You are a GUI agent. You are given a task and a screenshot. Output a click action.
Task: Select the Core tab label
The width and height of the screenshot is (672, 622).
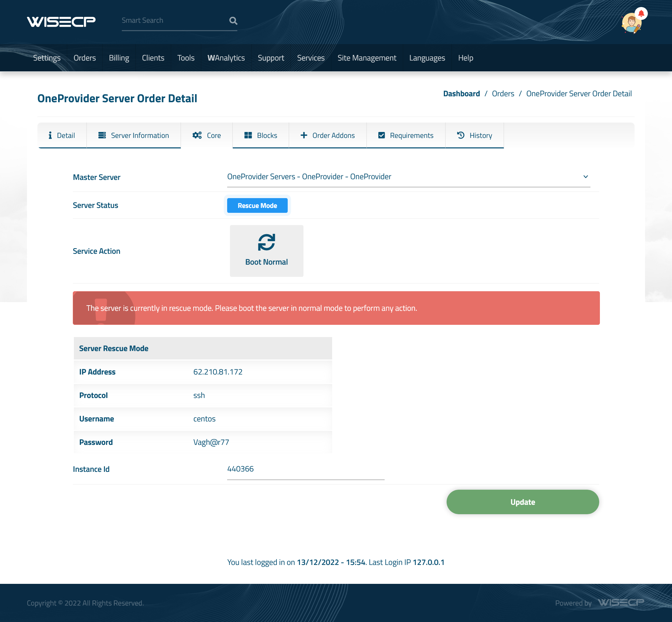tap(214, 135)
